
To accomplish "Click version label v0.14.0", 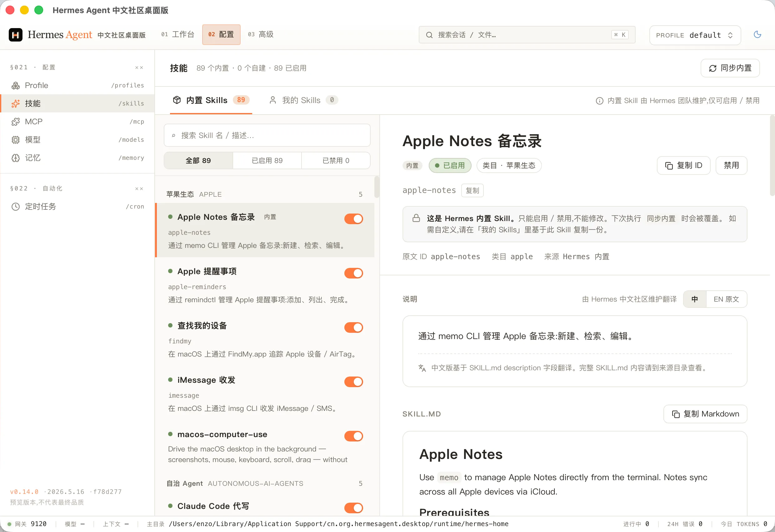I will point(24,492).
